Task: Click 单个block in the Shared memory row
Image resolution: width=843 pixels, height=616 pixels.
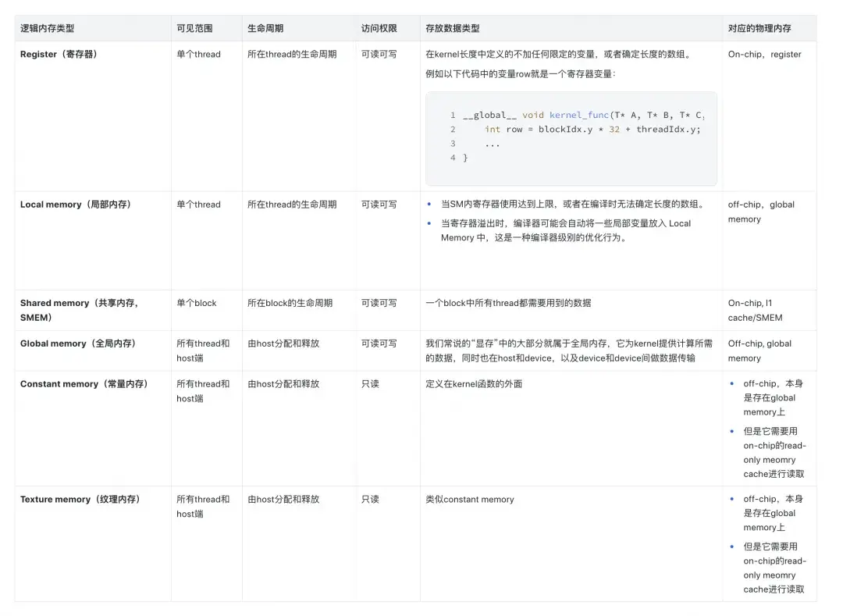Action: 196,303
